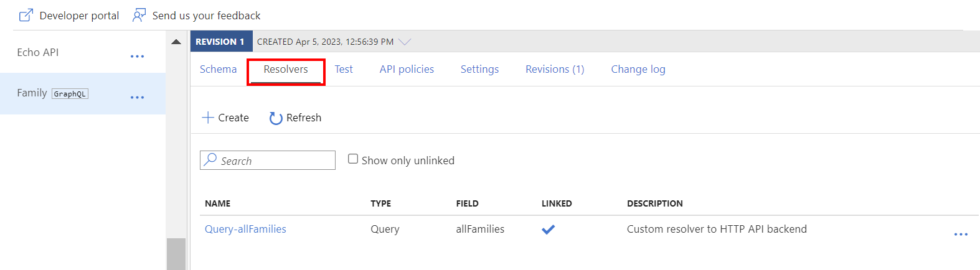This screenshot has height=270, width=980.
Task: View the Change log tab
Action: [638, 69]
